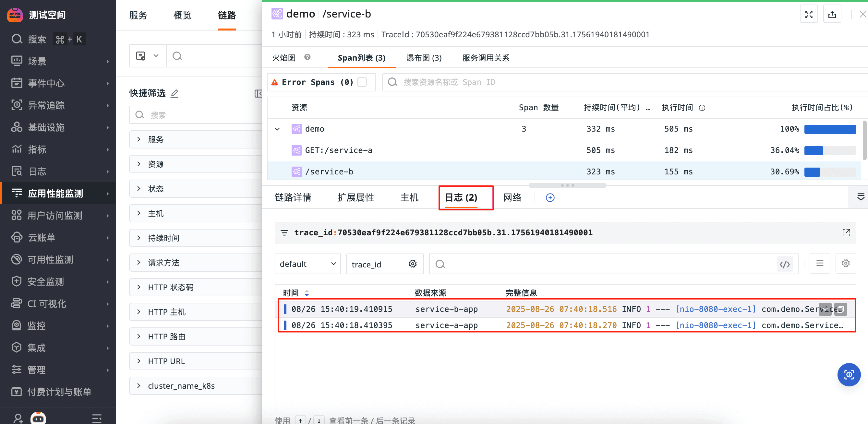Click the log row format icon
This screenshot has height=424, width=868.
819,263
